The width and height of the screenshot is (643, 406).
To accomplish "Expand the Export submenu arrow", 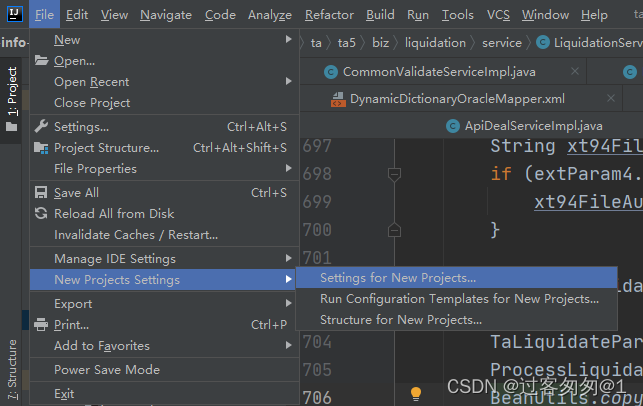I will pyautogui.click(x=289, y=303).
